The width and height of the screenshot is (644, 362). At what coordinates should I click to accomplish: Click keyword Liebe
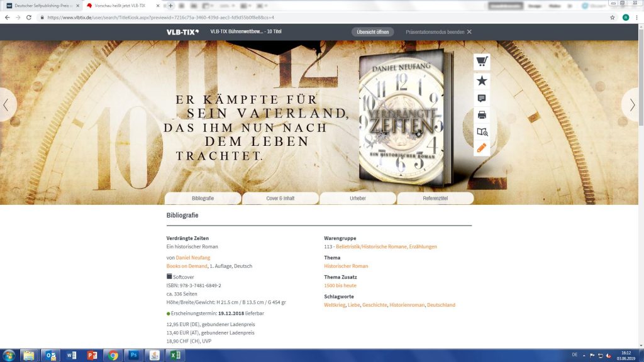[353, 305]
